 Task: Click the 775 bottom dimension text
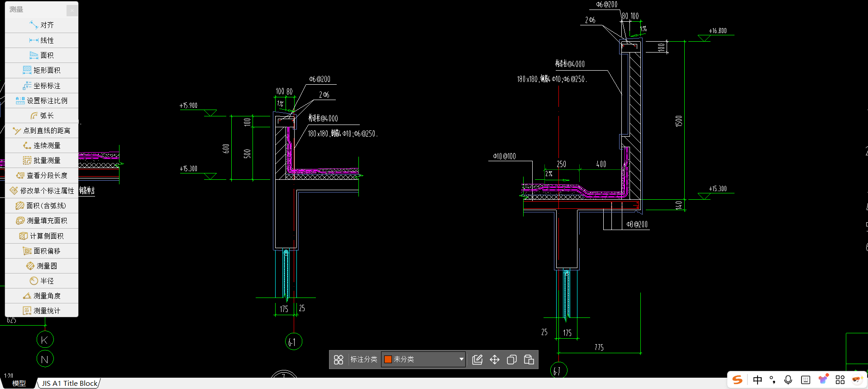pos(599,347)
